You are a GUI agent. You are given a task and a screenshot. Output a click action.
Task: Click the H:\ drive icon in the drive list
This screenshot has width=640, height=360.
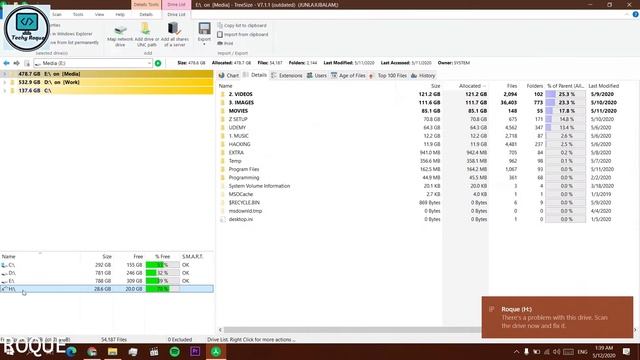4,289
